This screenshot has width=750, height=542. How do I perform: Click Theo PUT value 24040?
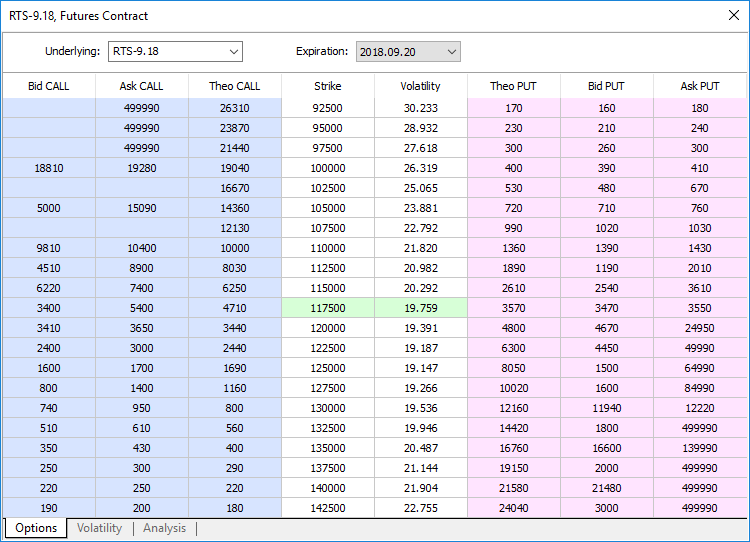pos(513,508)
